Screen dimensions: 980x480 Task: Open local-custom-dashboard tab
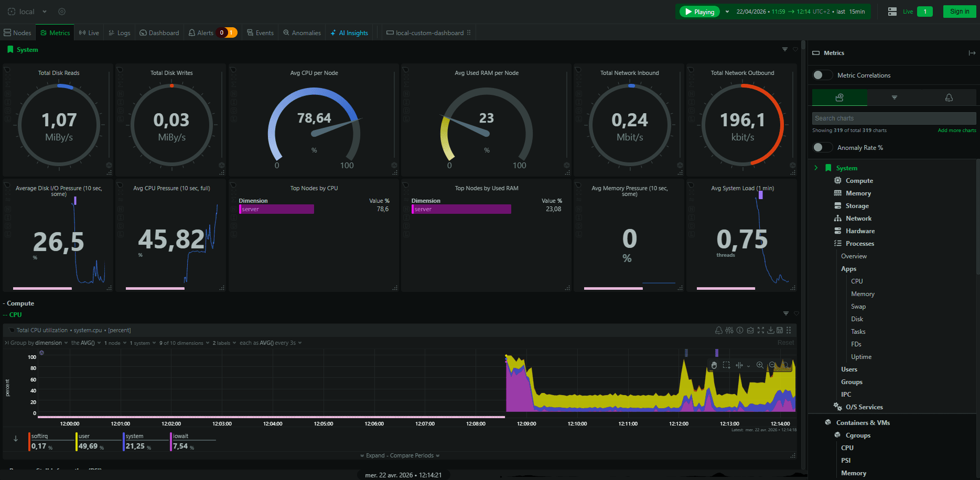click(428, 32)
